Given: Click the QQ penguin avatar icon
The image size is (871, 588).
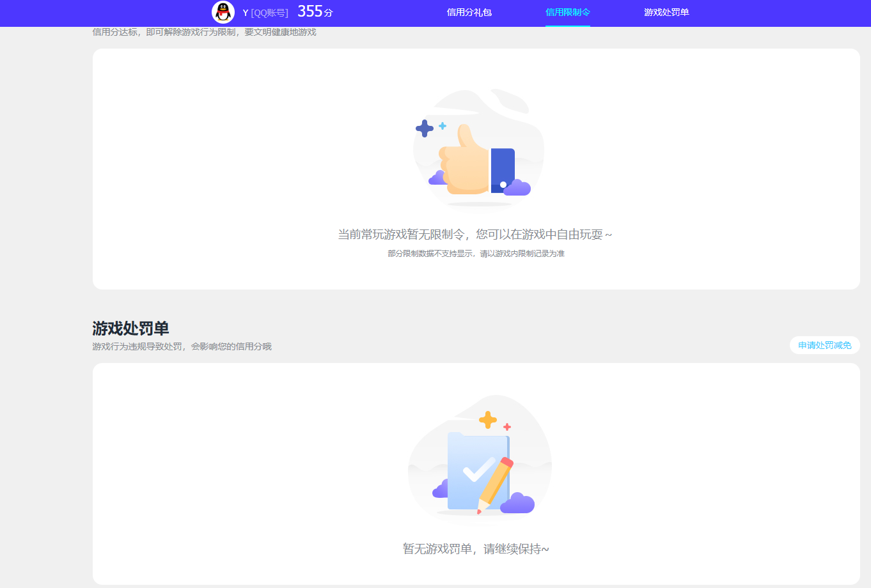Looking at the screenshot, I should 223,12.
